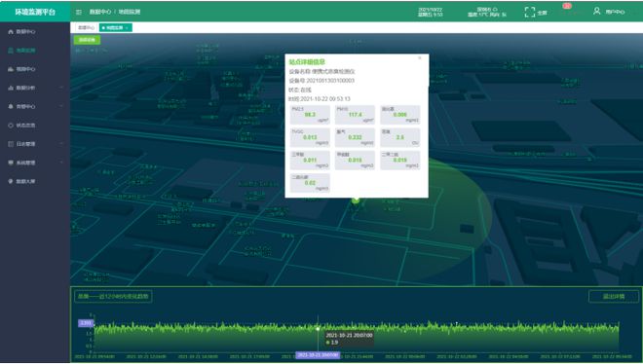Expand the alarm center submenu arrow
This screenshot has height=364, width=643.
[x=61, y=106]
